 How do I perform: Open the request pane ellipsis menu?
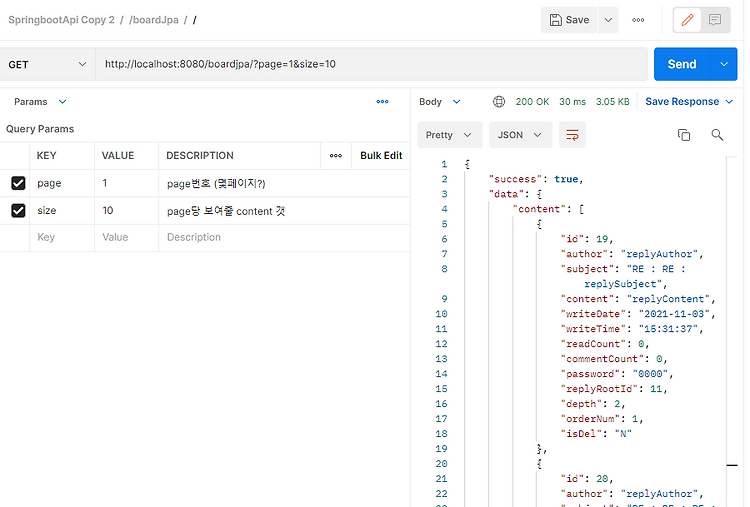(382, 101)
